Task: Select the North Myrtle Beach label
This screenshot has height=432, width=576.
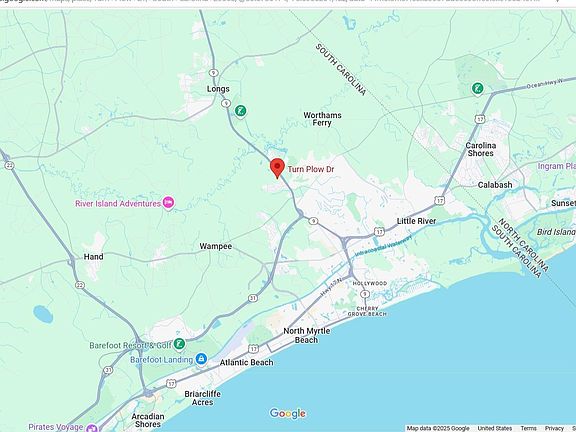Action: tap(307, 335)
